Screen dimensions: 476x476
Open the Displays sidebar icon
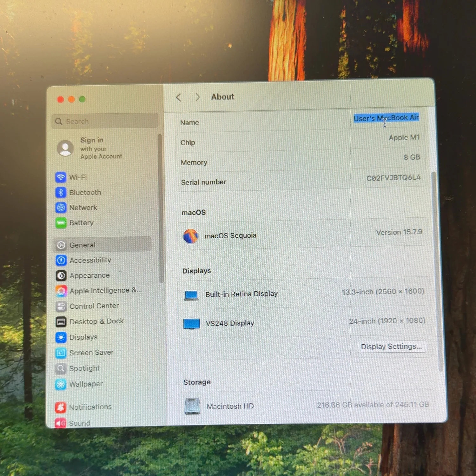click(x=61, y=337)
